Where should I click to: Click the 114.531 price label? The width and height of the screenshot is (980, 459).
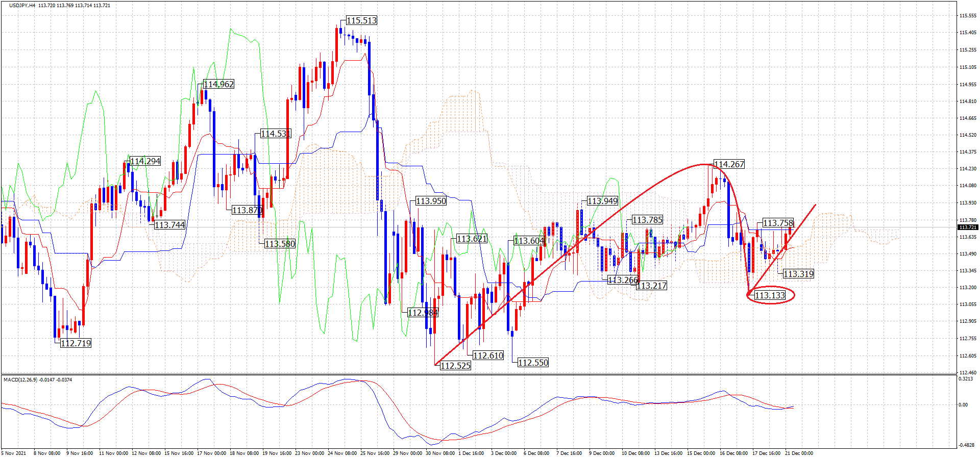276,134
